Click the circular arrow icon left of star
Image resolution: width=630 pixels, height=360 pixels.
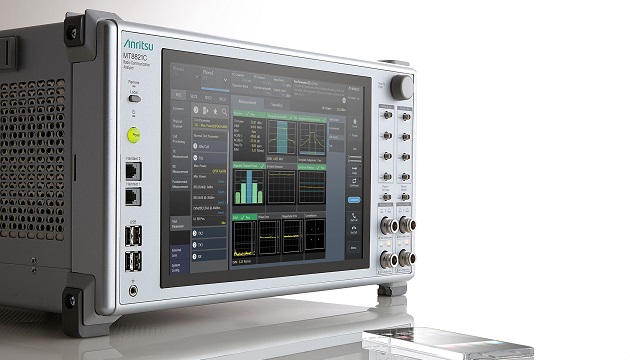tap(196, 109)
